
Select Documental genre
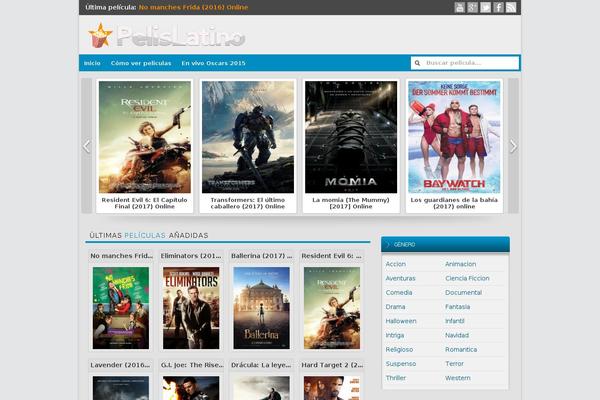point(463,292)
